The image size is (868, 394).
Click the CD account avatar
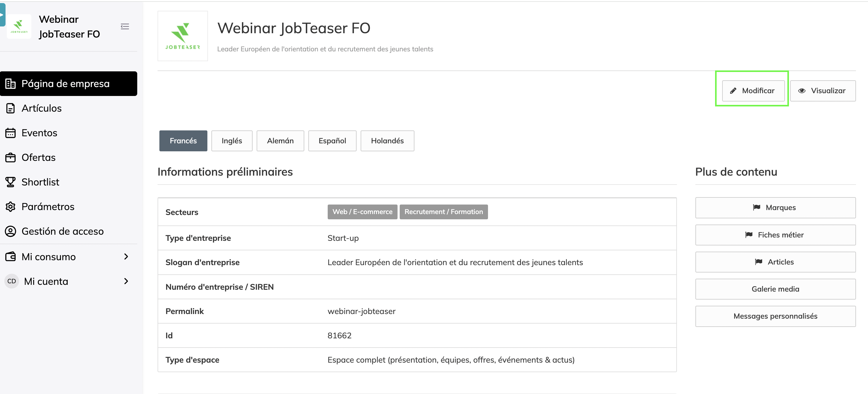click(x=11, y=281)
